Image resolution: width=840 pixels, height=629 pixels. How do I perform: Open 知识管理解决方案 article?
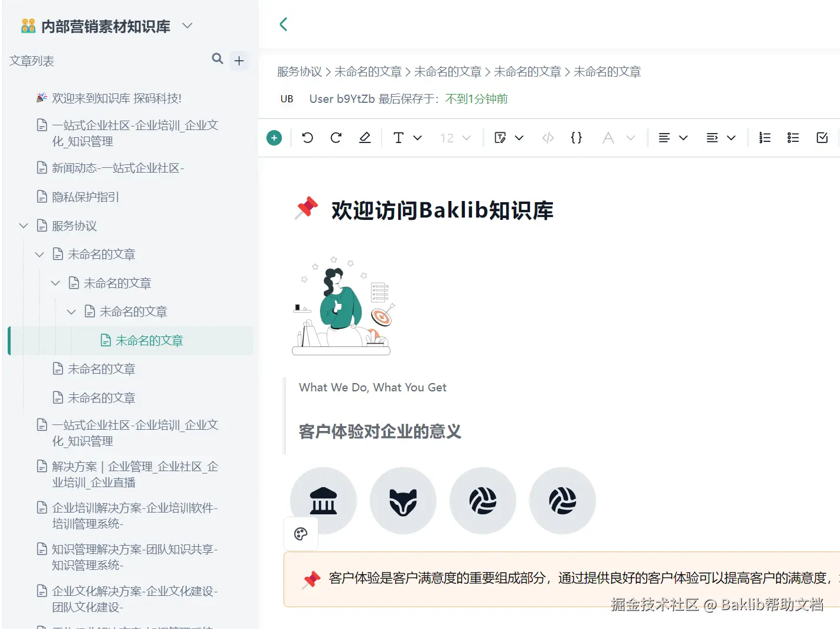(x=135, y=557)
